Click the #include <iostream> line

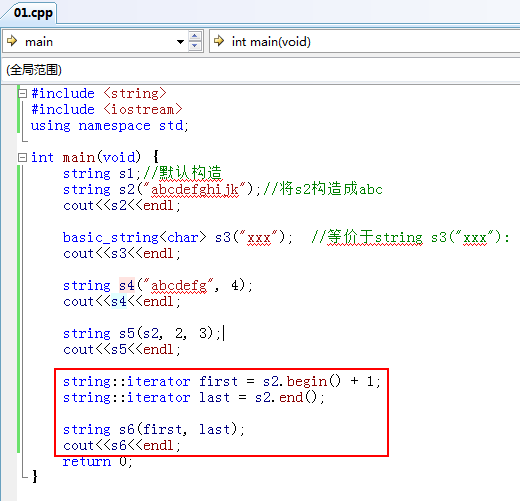[107, 109]
